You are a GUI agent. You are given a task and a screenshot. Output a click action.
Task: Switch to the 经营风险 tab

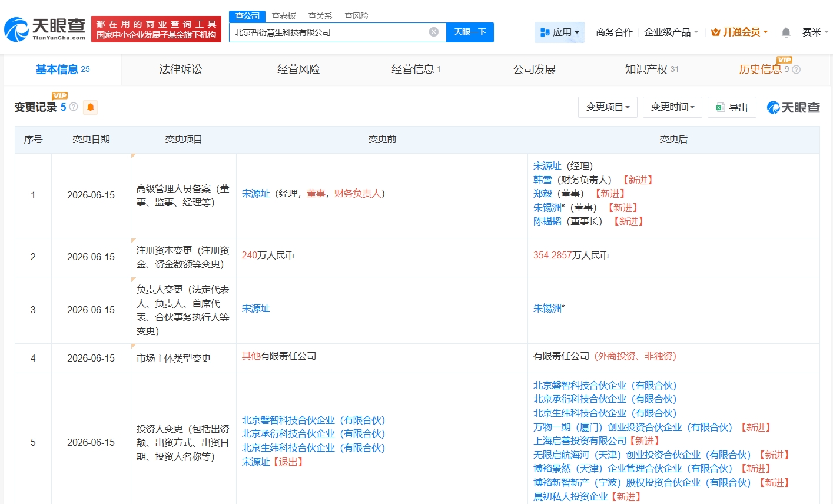tap(298, 69)
